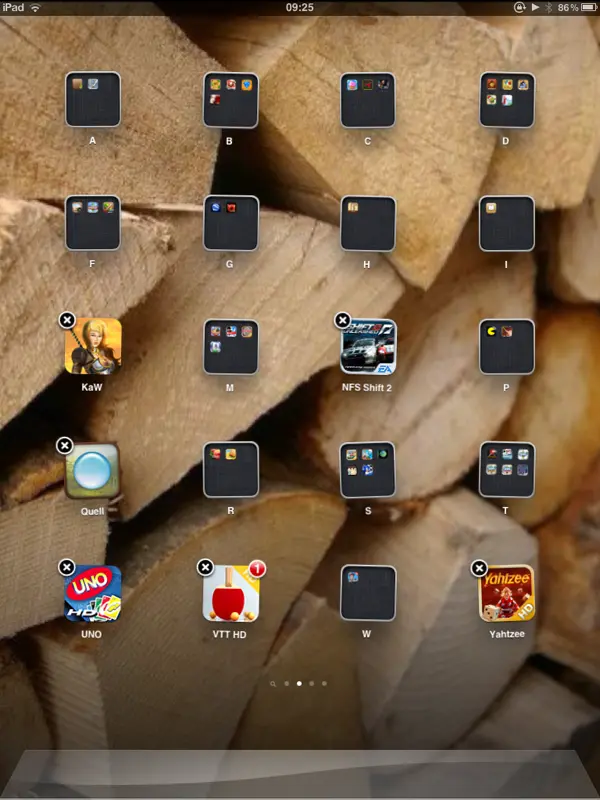Delete KaW using its X badge
Screen dimensions: 600x800
pyautogui.click(x=67, y=320)
